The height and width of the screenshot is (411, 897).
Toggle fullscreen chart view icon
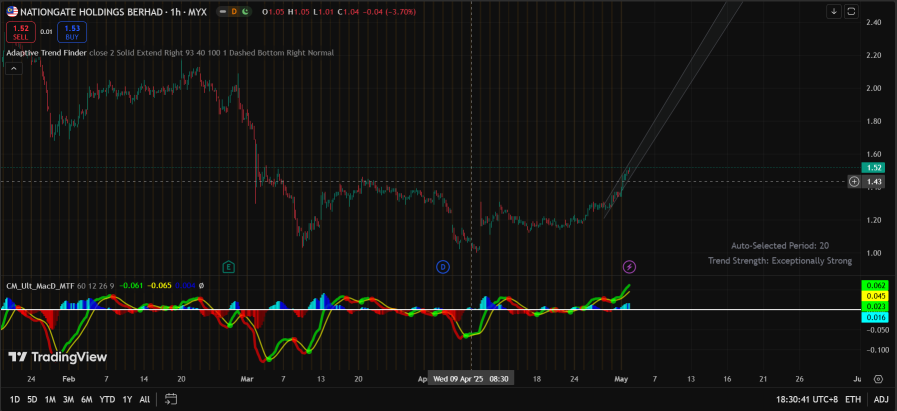pos(851,11)
